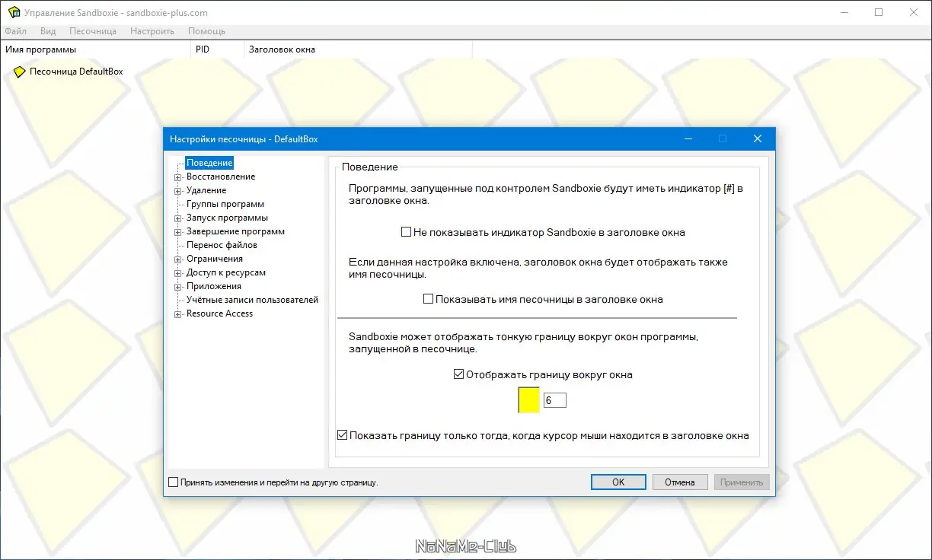Enable Не показывать индикатор Sandboxie checkbox

point(406,232)
